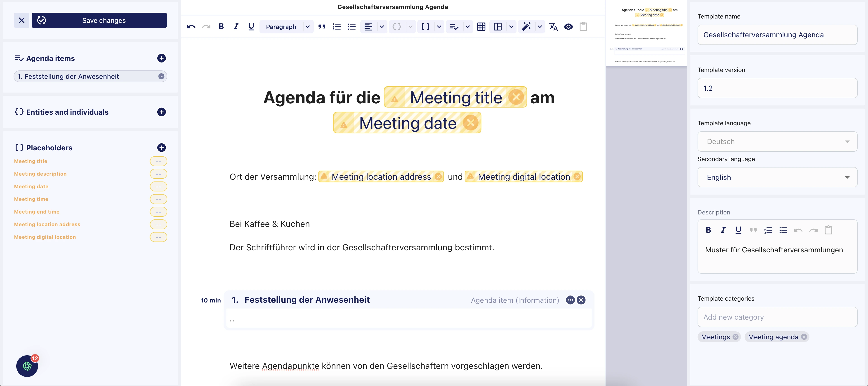Click the table insert icon
Image resolution: width=868 pixels, height=386 pixels.
click(481, 26)
